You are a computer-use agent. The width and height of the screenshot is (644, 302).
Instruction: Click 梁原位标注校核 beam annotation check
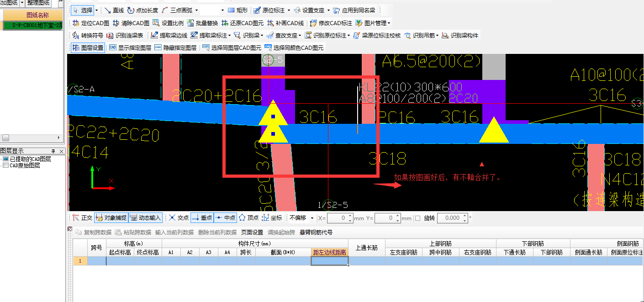pos(377,35)
